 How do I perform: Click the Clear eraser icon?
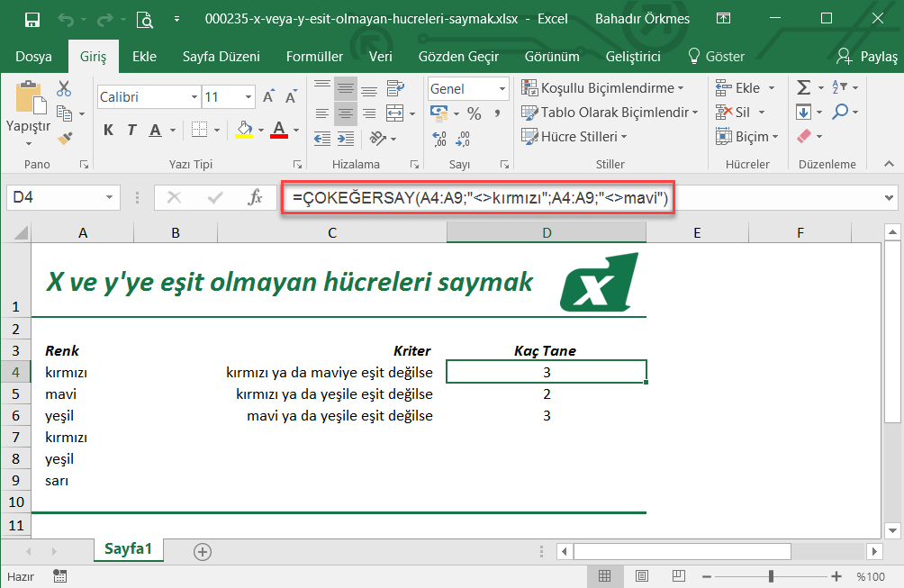[x=804, y=136]
